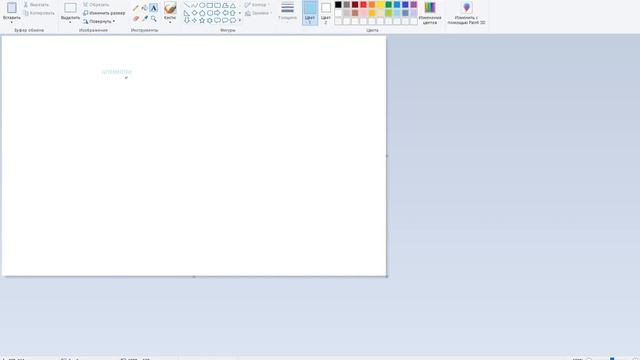Click the canvas right-edge resize handle
This screenshot has width=640, height=360.
point(387,156)
